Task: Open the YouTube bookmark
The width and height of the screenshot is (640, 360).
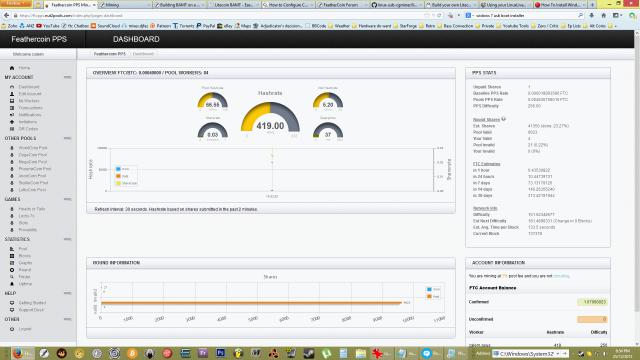Action: pos(48,26)
